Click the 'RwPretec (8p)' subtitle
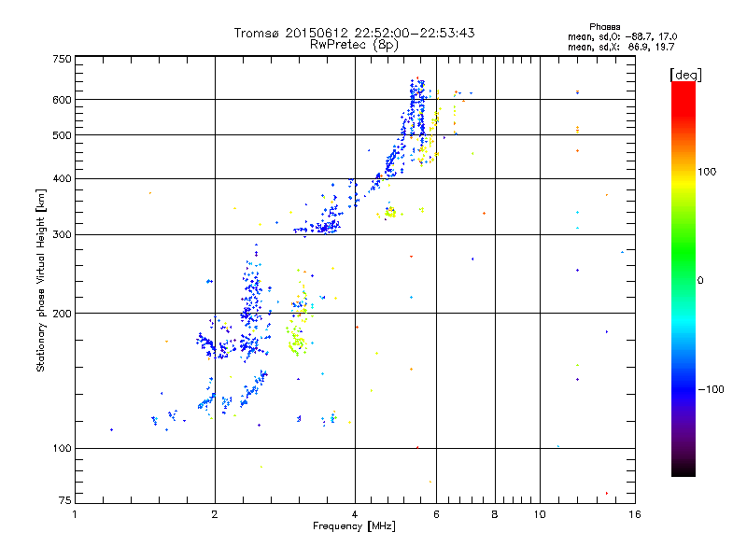Screen dimensions: 747x560 [354, 45]
